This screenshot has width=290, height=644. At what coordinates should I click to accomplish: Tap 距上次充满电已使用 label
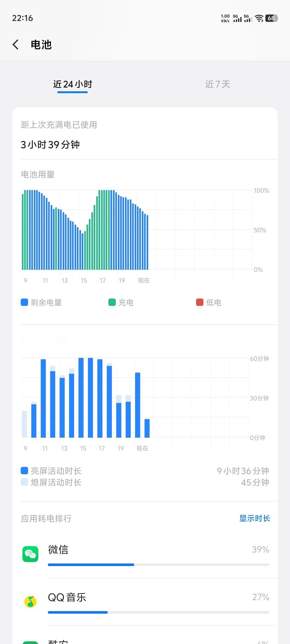click(x=59, y=125)
